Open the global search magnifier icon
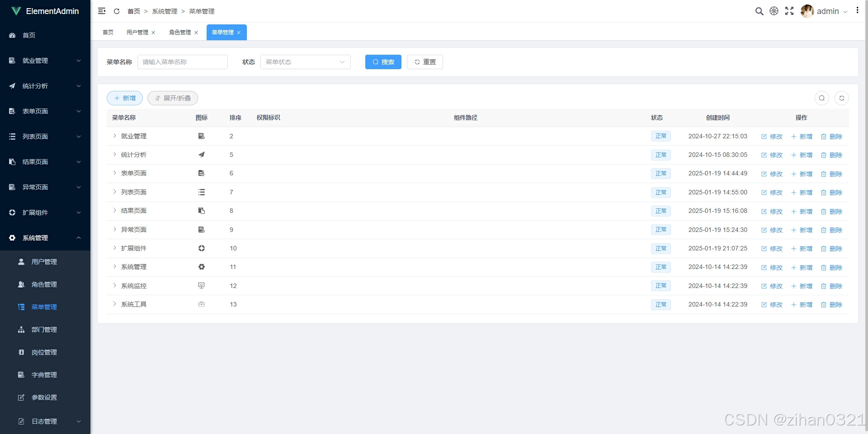868x434 pixels. [x=759, y=11]
